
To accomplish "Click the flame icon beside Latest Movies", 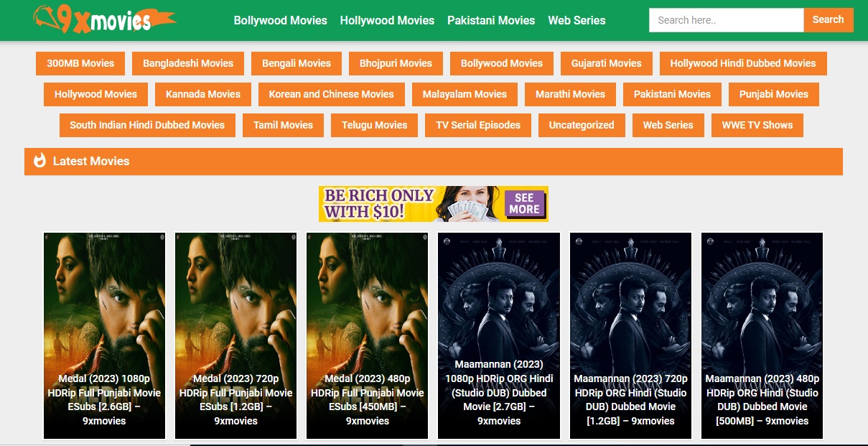I will (39, 161).
